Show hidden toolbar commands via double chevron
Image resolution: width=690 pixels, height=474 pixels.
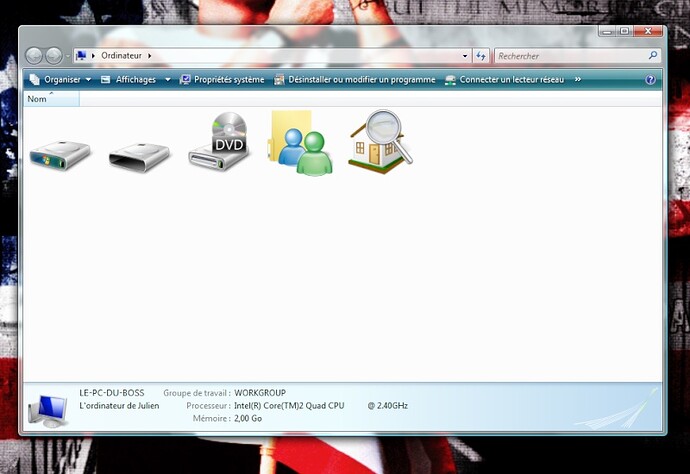pos(577,79)
